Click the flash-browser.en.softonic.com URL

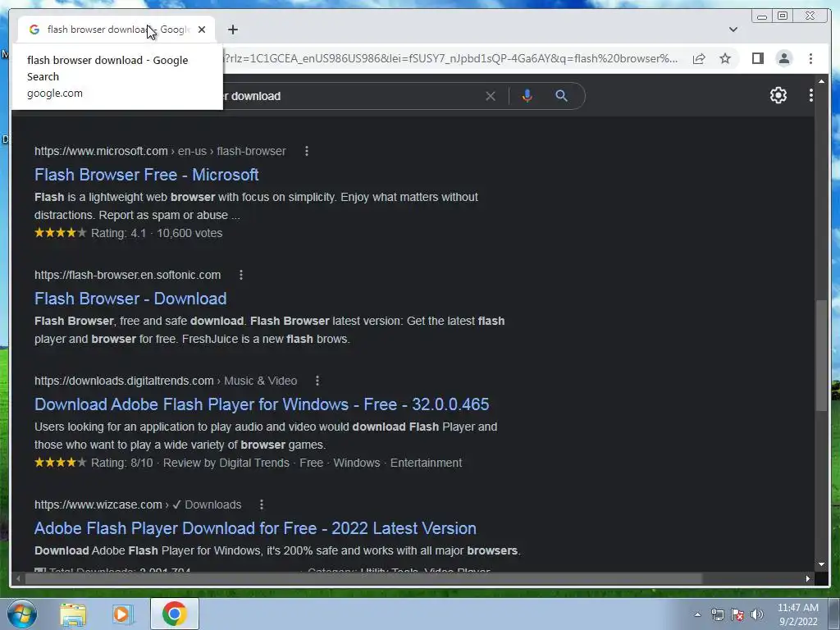(127, 275)
